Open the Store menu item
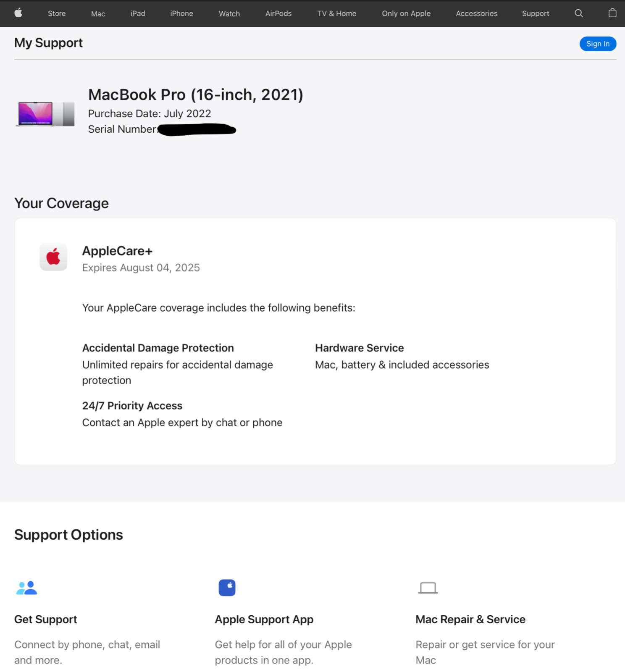This screenshot has height=672, width=625. (57, 13)
